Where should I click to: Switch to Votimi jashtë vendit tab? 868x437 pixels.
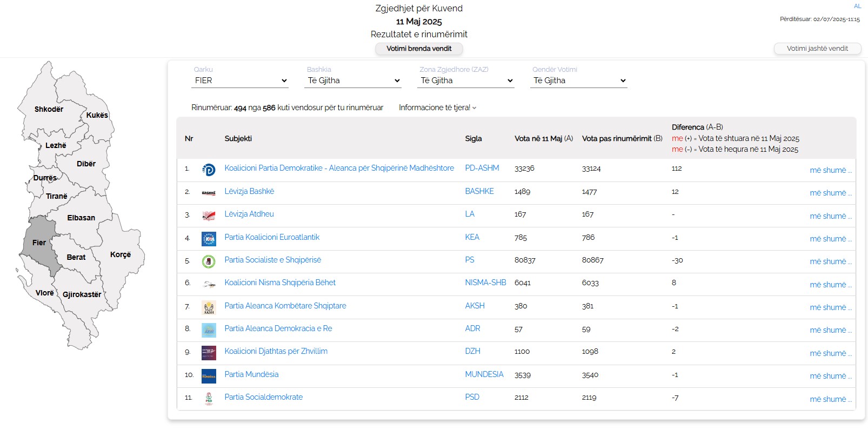click(817, 49)
